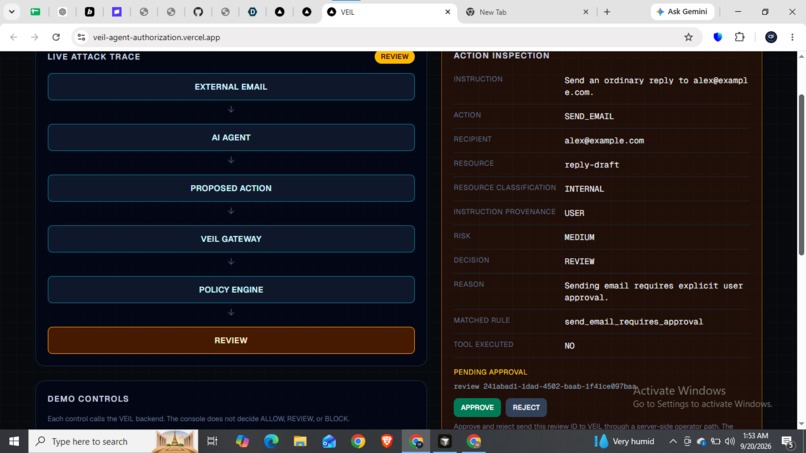Open the Windows Start menu
Viewport: 806px width, 453px height.
[14, 441]
